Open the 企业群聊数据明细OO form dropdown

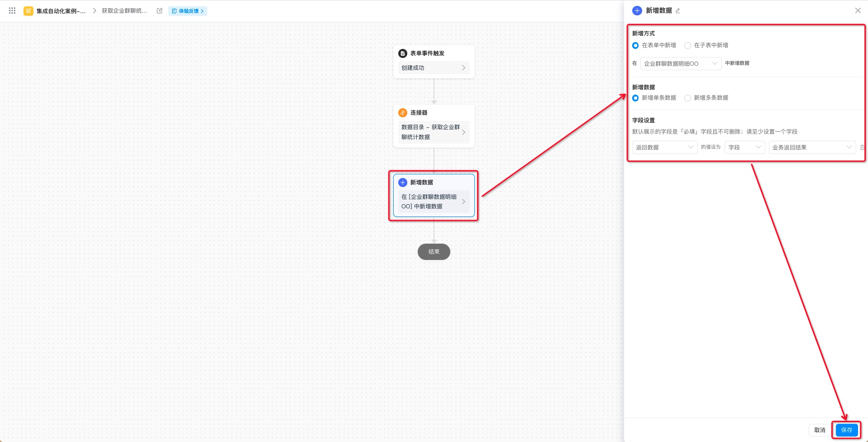click(681, 63)
